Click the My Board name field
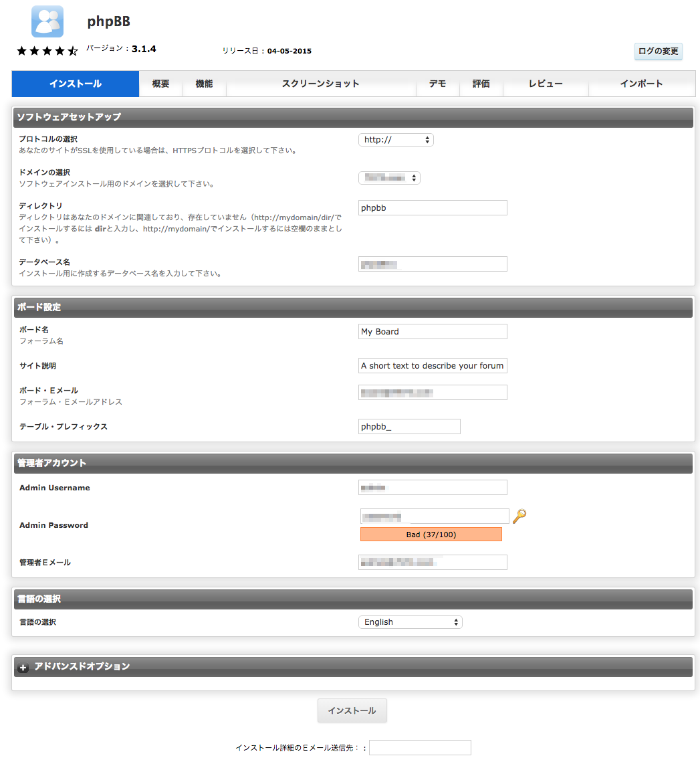Screen dimensions: 700x768 click(x=433, y=332)
